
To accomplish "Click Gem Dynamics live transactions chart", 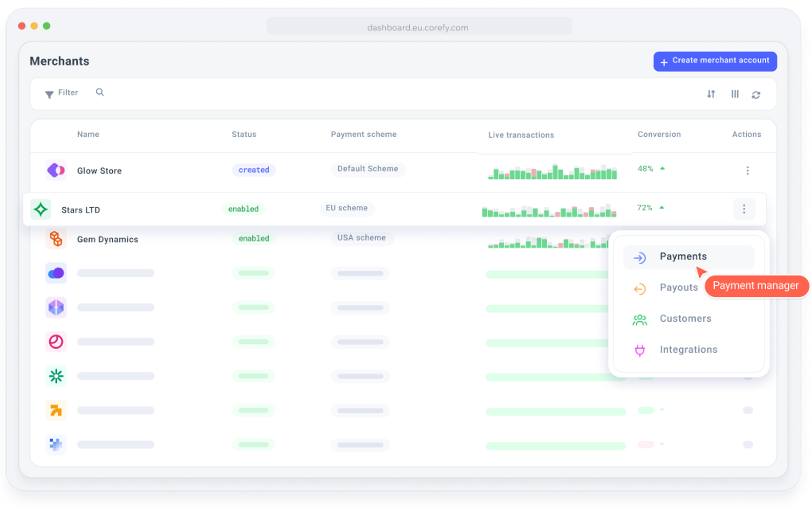I will [548, 242].
